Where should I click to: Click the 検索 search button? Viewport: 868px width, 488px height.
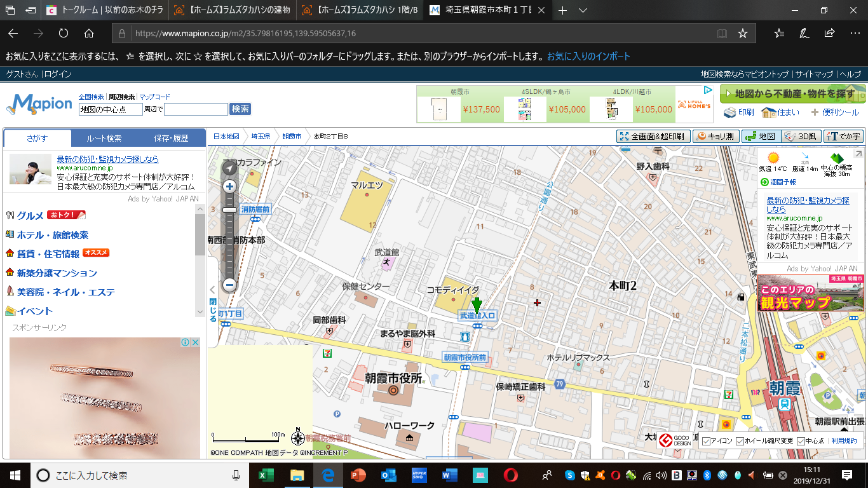(240, 109)
